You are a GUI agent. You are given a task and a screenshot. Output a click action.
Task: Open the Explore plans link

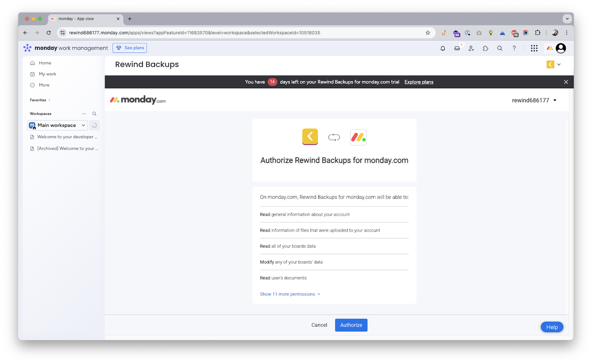click(x=419, y=82)
